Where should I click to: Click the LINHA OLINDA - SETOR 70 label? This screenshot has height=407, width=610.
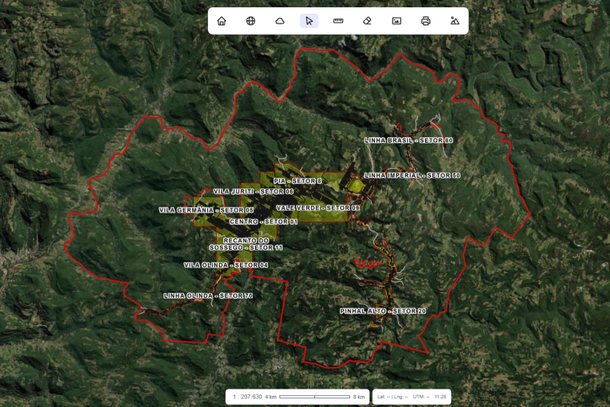click(208, 296)
